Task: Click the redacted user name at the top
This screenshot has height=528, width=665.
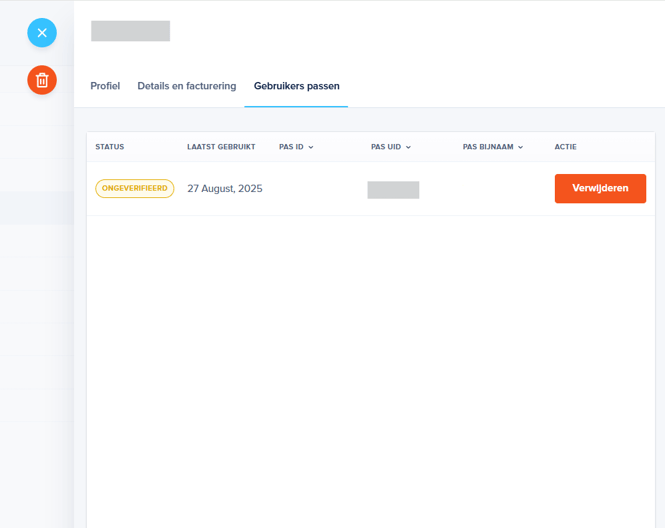Action: coord(130,31)
